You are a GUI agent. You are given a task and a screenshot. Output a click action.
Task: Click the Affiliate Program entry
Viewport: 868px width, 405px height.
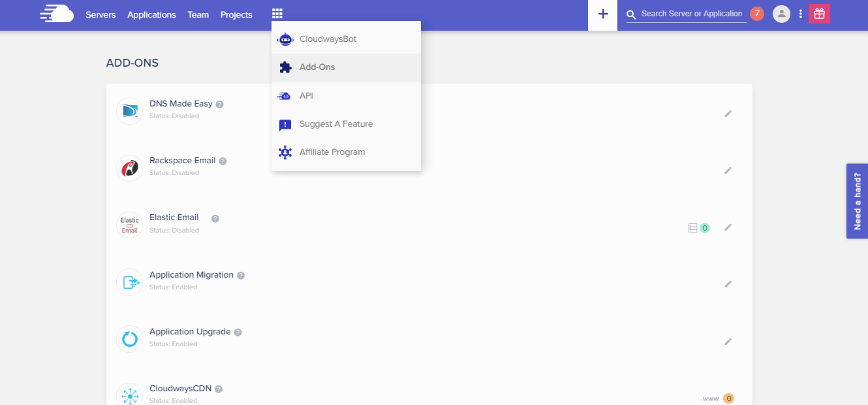coord(332,152)
